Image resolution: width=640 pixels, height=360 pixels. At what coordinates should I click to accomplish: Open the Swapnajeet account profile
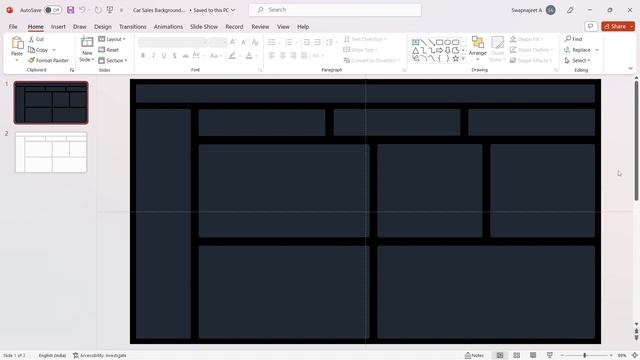point(533,10)
